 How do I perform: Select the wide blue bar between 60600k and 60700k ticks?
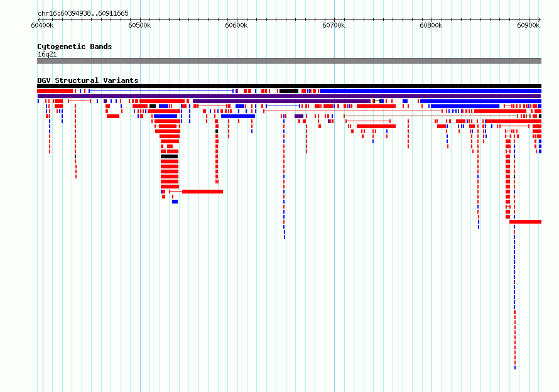tap(238, 116)
